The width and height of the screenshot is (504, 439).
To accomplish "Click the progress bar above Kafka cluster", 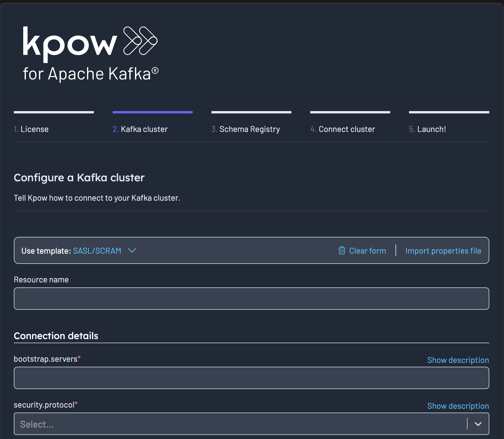I will tap(152, 112).
